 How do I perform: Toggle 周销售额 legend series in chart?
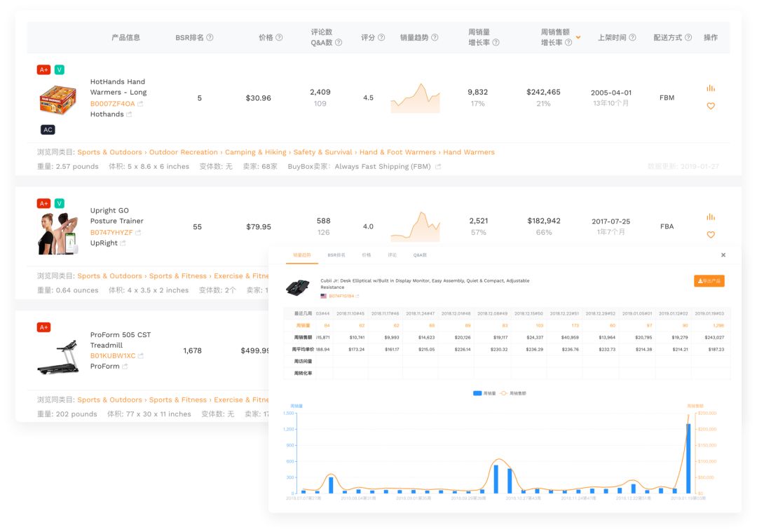tap(513, 393)
